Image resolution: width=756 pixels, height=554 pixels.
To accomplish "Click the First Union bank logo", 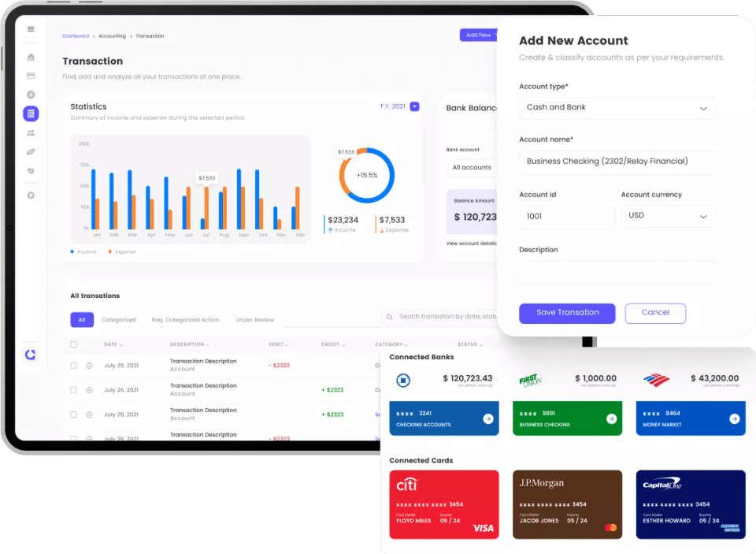I will point(530,380).
